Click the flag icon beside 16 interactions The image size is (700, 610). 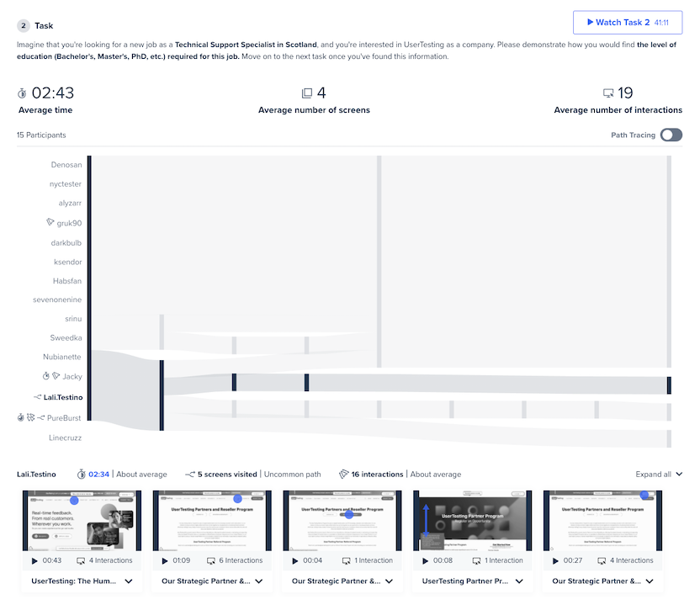pyautogui.click(x=343, y=474)
